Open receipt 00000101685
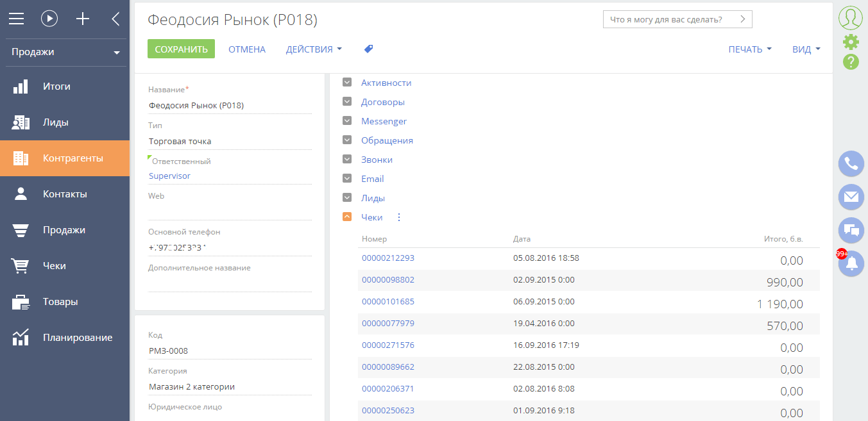The width and height of the screenshot is (868, 421). [388, 302]
